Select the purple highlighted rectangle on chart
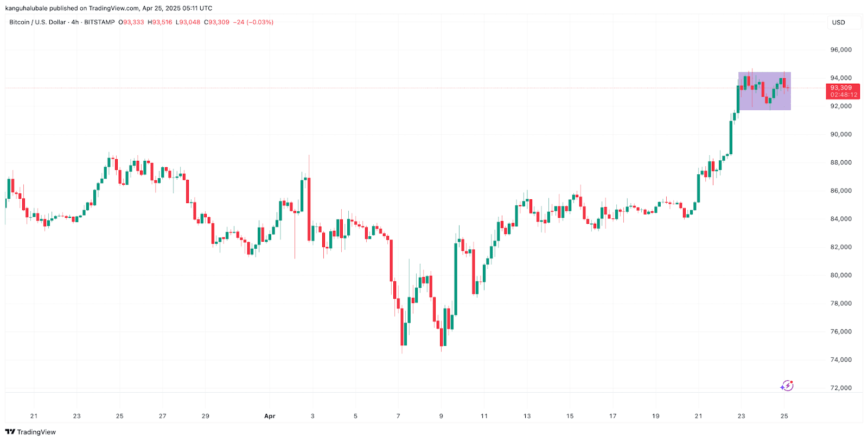The width and height of the screenshot is (868, 441). click(764, 91)
